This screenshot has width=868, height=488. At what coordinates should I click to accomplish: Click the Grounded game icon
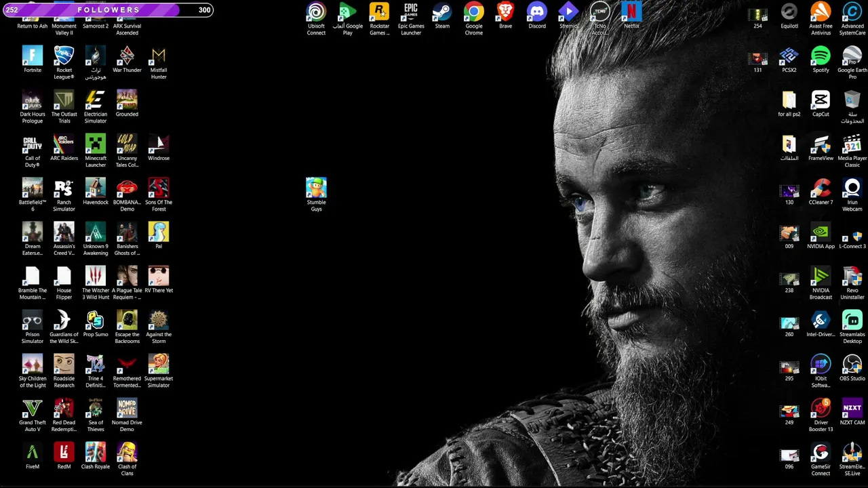click(x=127, y=100)
